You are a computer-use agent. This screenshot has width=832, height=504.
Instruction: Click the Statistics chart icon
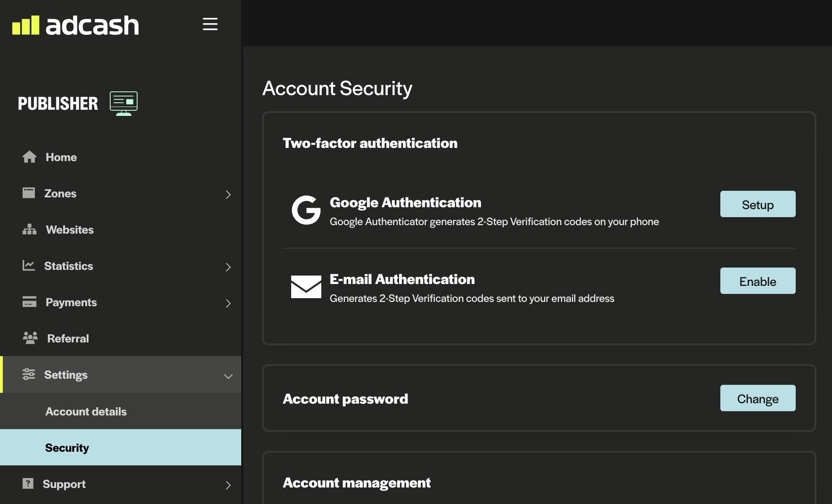point(29,266)
